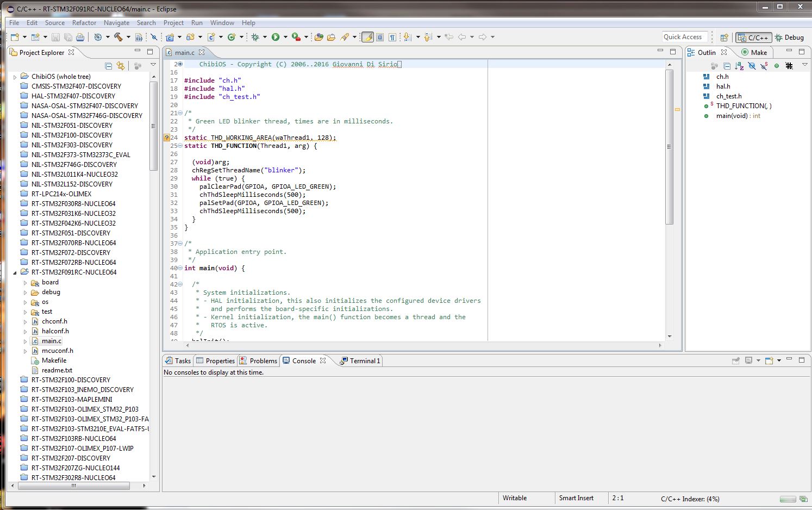
Task: Collapse the RT-STM32F091RC-NUCLEO64 project node
Action: click(15, 273)
